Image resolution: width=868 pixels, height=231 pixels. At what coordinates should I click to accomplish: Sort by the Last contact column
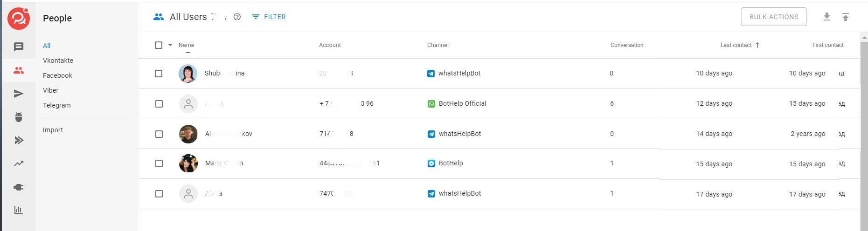(x=736, y=45)
